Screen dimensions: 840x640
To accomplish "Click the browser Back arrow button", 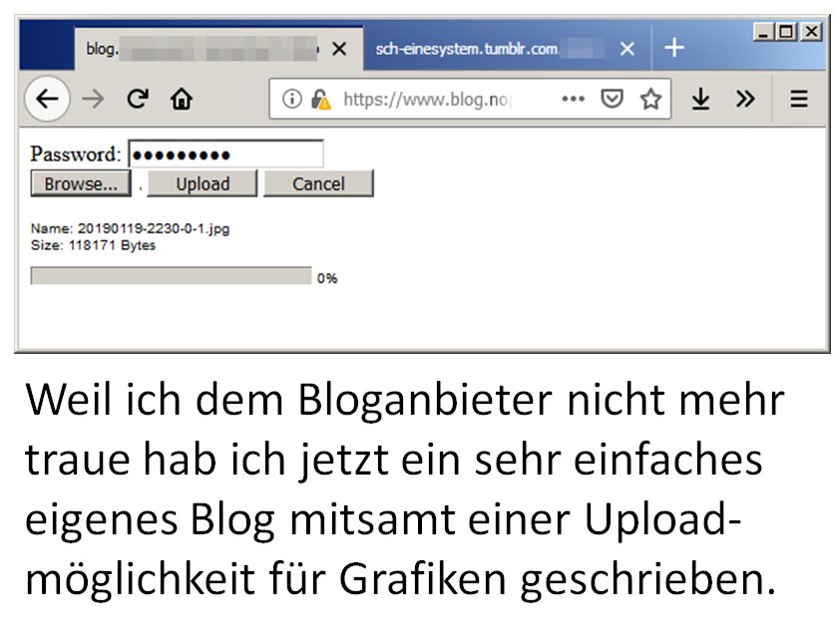I will (47, 99).
